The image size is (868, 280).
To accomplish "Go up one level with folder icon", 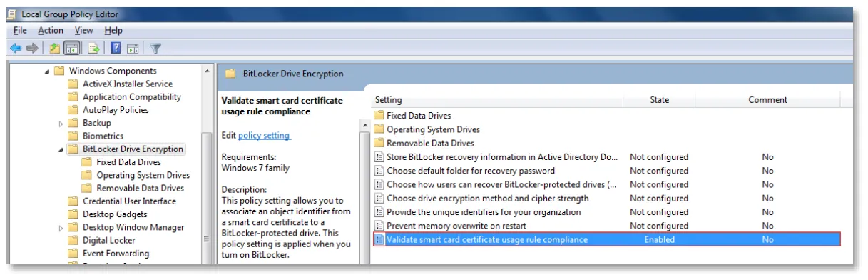I will 55,48.
